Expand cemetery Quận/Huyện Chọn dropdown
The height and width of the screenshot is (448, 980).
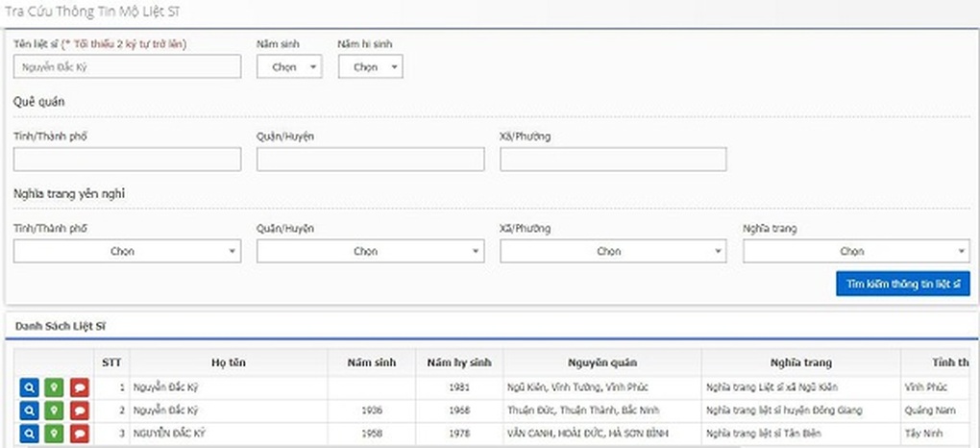(370, 251)
